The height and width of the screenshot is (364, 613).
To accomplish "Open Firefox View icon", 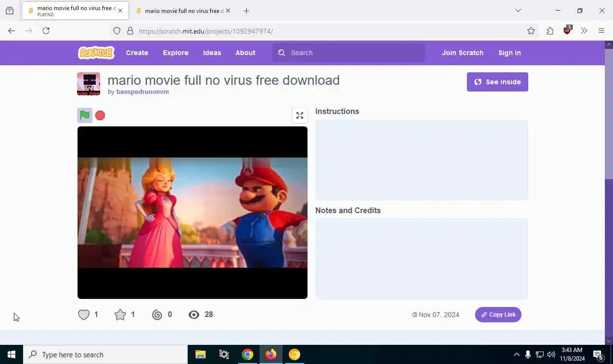I will pos(10,11).
